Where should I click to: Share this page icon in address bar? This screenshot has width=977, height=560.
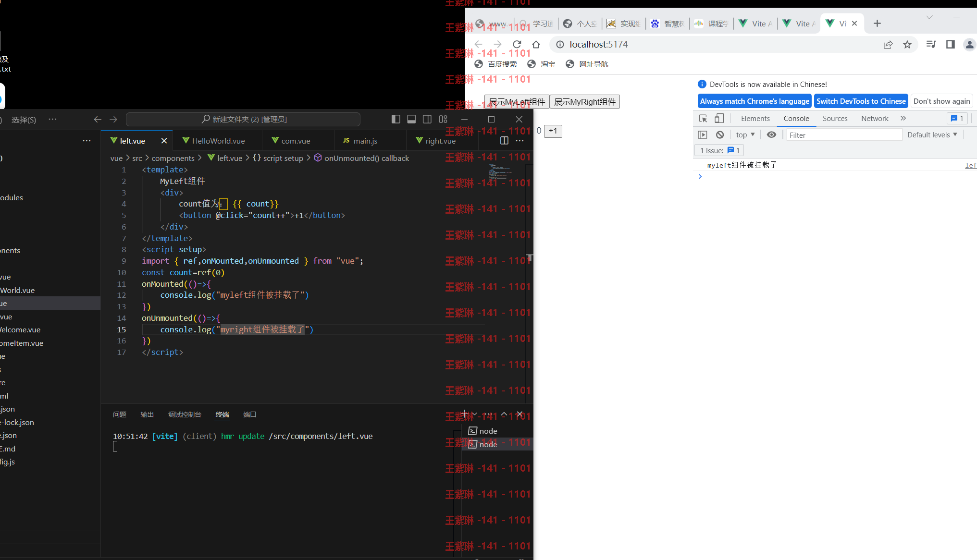point(888,45)
